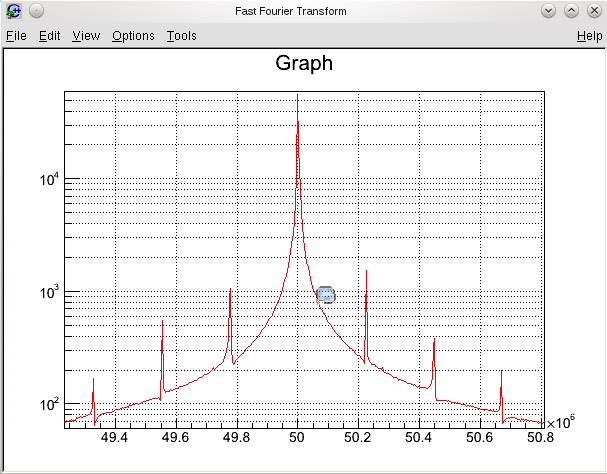Image resolution: width=607 pixels, height=474 pixels.
Task: Open the Help menu
Action: [589, 36]
